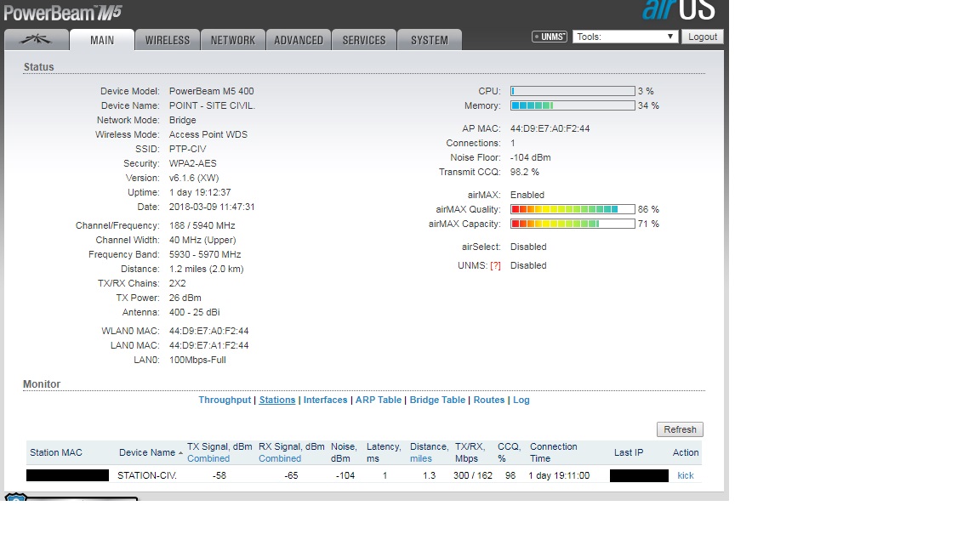Select Distance value 1.2 miles (2.0 km)
The height and width of the screenshot is (551, 980).
click(x=206, y=269)
